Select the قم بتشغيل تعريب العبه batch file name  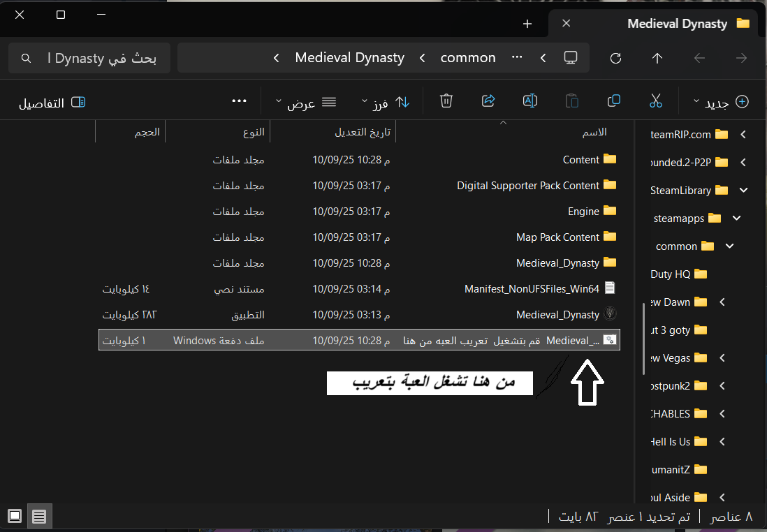501,340
